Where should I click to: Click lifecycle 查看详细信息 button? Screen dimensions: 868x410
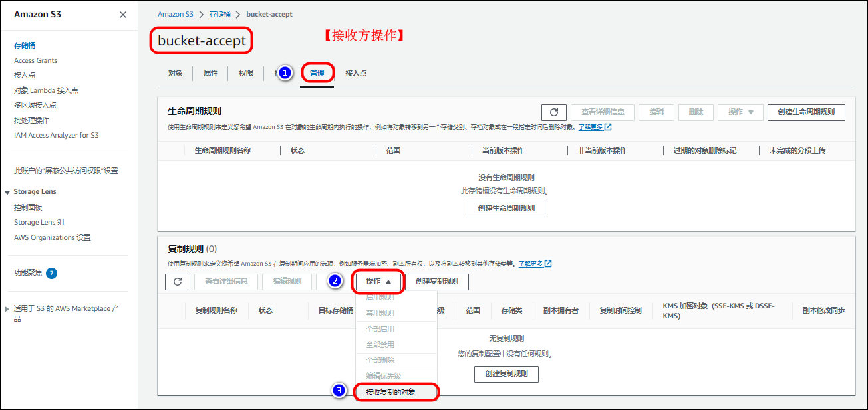(603, 112)
